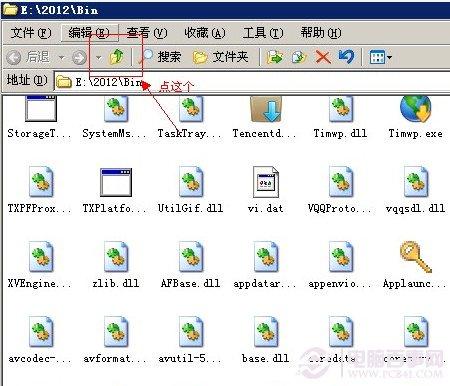Select the appdatar... file icon
450x386 pixels.
[266, 257]
